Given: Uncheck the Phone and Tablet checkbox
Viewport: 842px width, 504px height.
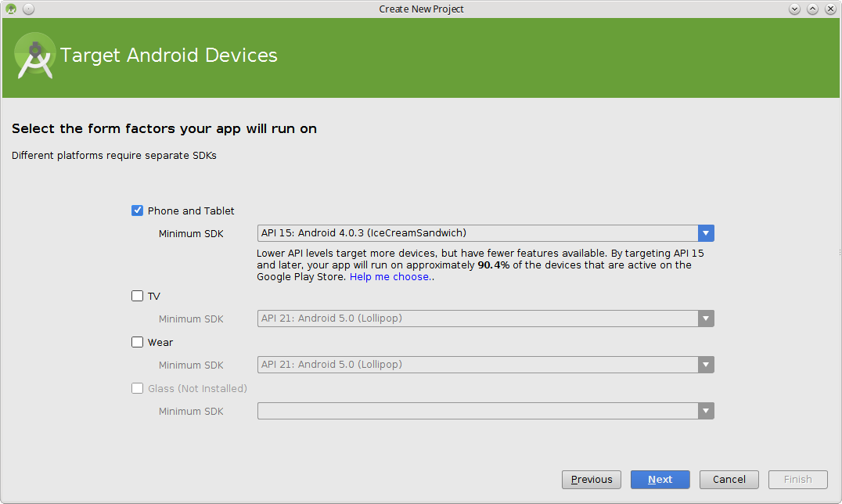Looking at the screenshot, I should (138, 211).
